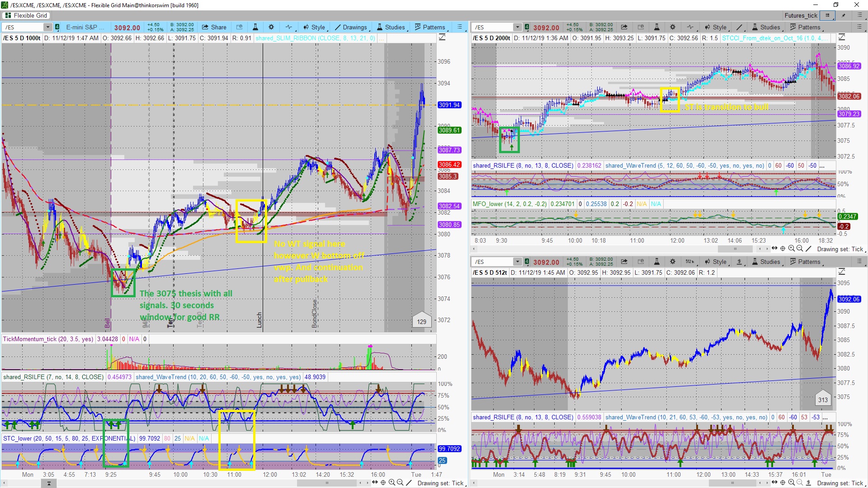The image size is (868, 488).
Task: Open settings gear in lower-right chart
Action: click(x=673, y=262)
